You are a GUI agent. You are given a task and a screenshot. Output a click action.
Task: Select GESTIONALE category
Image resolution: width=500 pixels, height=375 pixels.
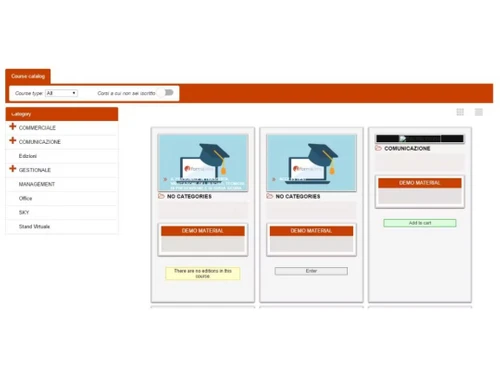[x=35, y=170]
